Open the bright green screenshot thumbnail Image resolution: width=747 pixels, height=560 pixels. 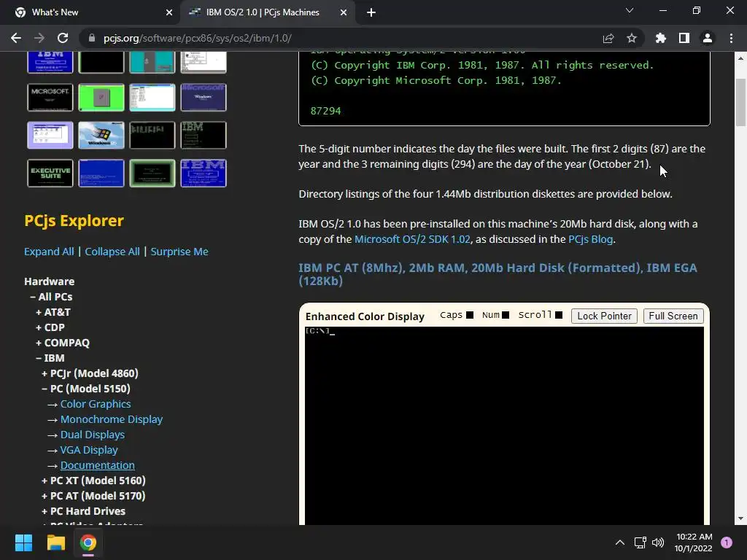[x=101, y=97]
